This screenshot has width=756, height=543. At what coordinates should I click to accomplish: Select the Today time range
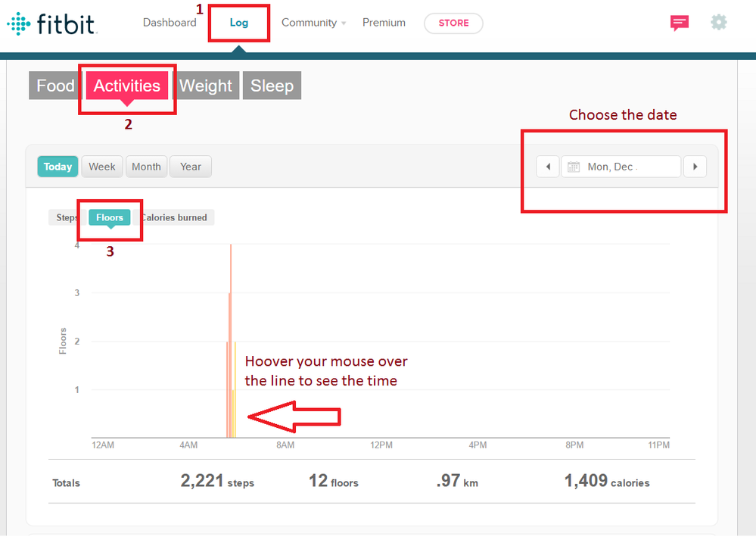(x=58, y=167)
